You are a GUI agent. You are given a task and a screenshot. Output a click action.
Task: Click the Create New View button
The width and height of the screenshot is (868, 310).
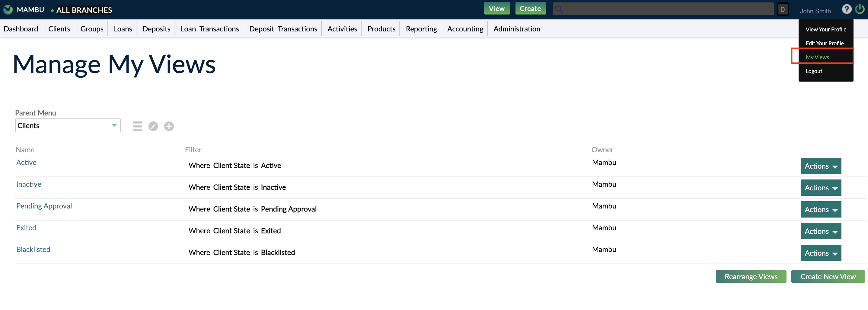(x=828, y=276)
